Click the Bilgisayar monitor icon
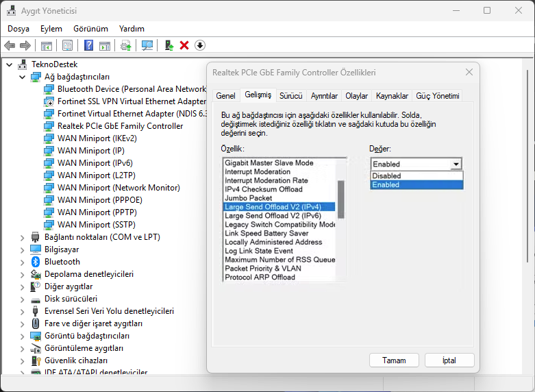This screenshot has width=535, height=392. tap(36, 249)
